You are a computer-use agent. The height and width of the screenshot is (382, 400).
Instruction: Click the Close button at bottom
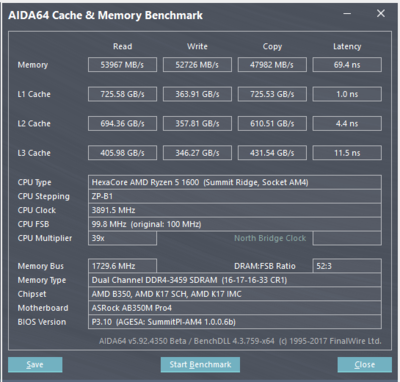pyautogui.click(x=364, y=365)
